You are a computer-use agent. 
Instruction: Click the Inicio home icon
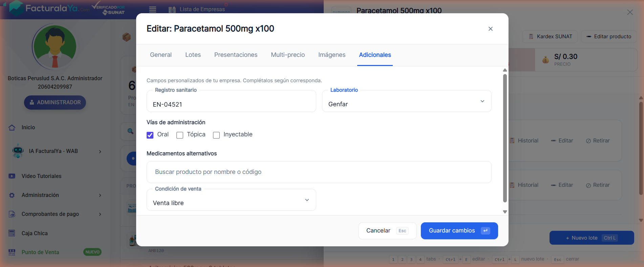coord(12,128)
